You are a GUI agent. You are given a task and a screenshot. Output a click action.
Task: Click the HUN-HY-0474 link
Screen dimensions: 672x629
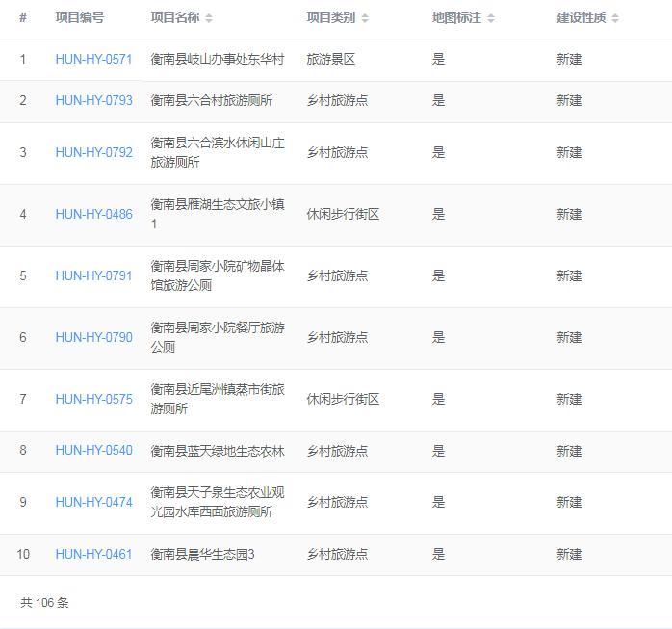tap(93, 502)
